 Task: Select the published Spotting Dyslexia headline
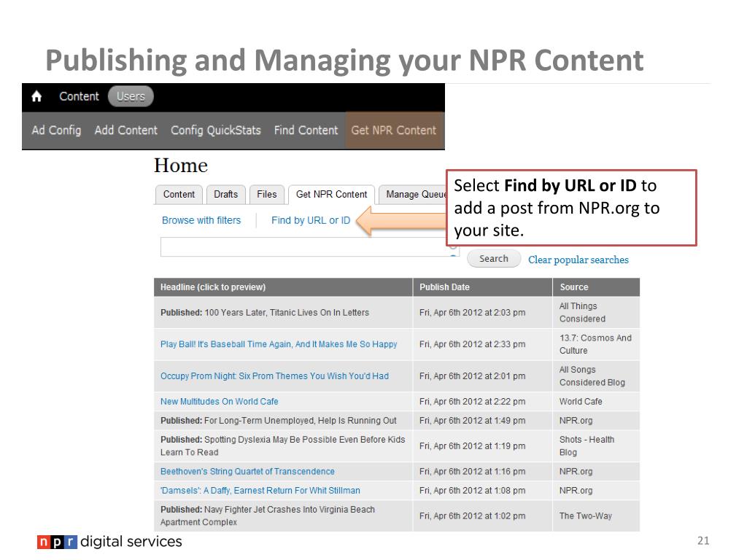[x=282, y=446]
